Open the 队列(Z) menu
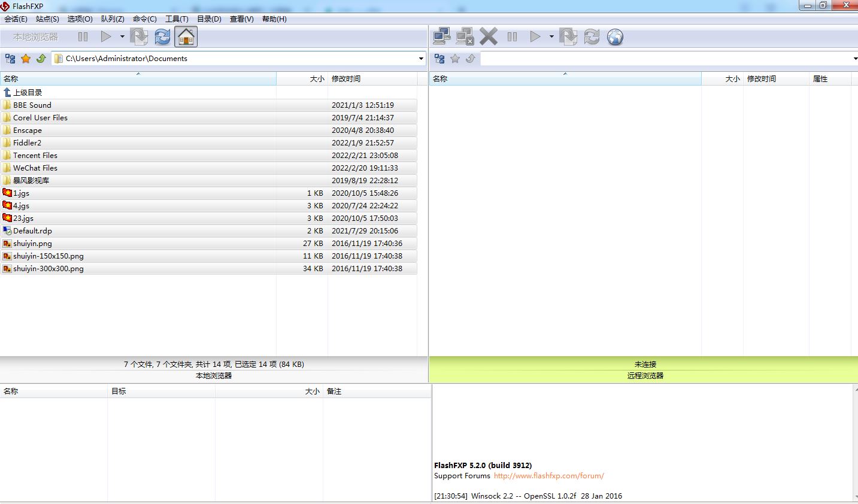 (113, 19)
